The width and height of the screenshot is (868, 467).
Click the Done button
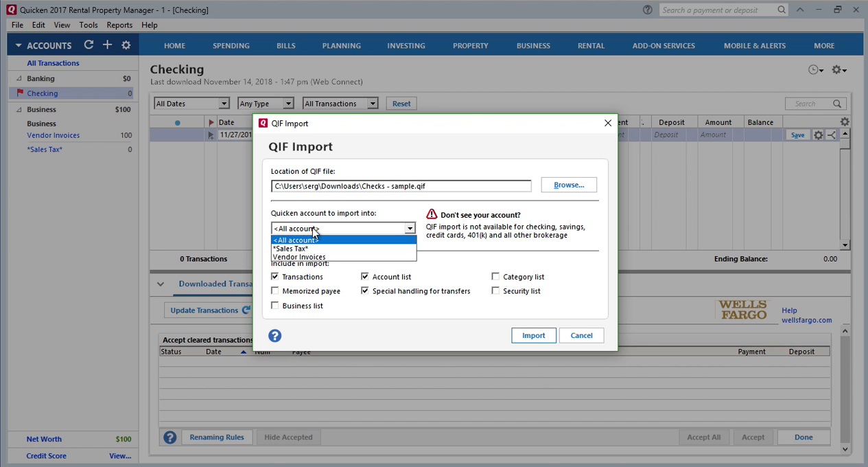tap(804, 437)
